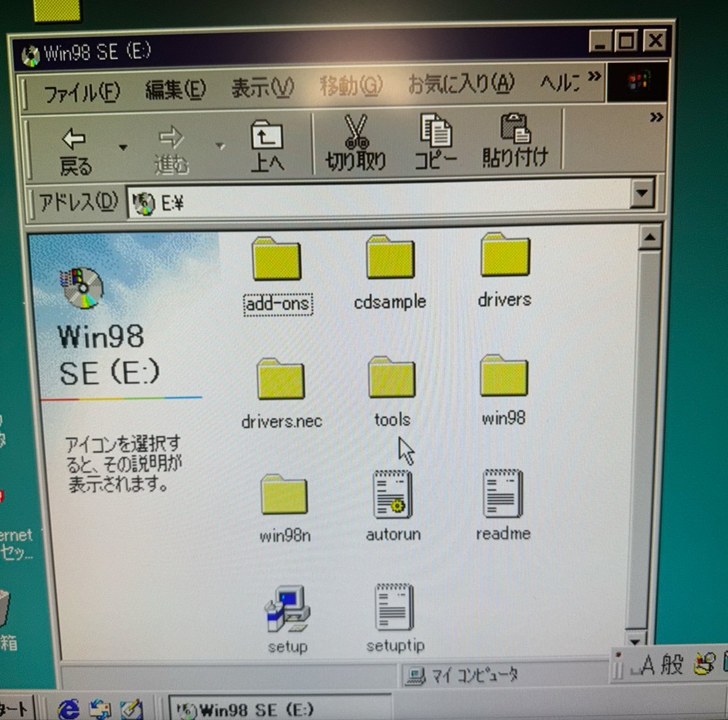Image resolution: width=728 pixels, height=720 pixels.
Task: Close the Win98 SE (E:) window
Action: pos(655,40)
